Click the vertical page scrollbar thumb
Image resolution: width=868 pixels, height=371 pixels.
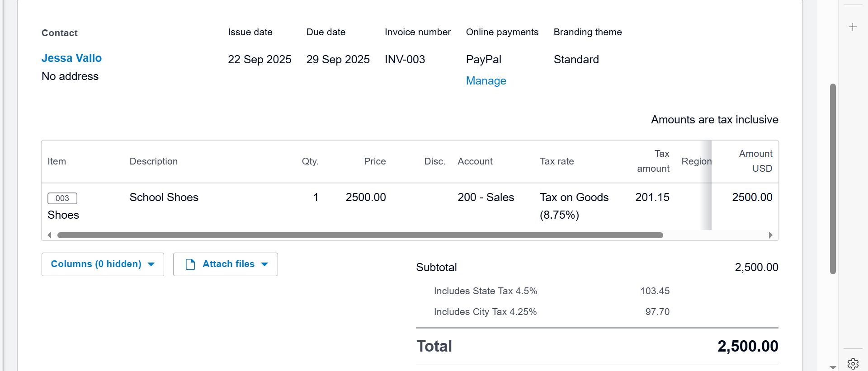[833, 178]
